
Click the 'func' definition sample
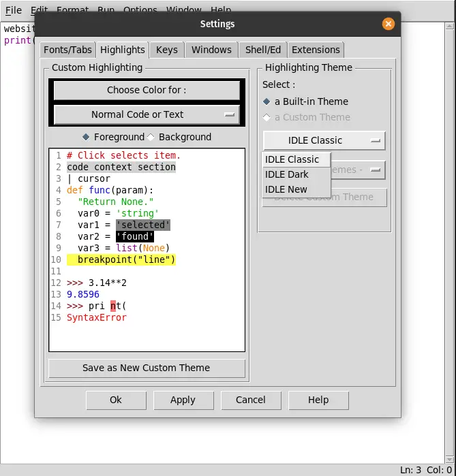coord(100,191)
